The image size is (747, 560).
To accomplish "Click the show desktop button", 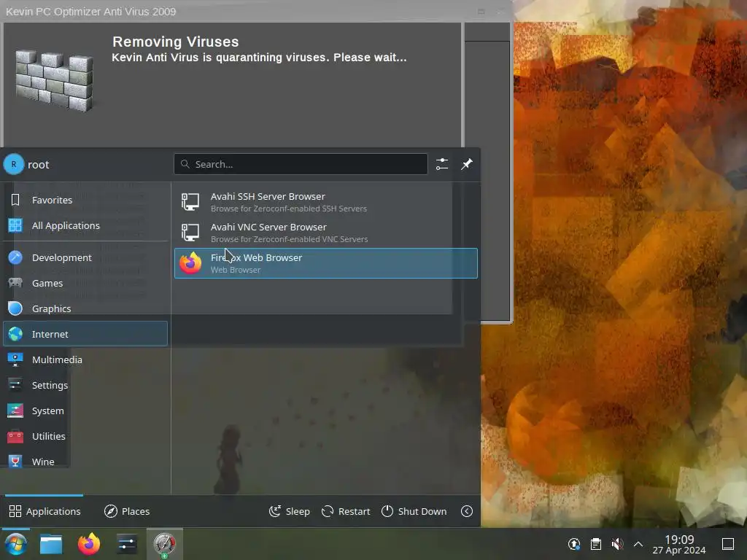I will (728, 544).
